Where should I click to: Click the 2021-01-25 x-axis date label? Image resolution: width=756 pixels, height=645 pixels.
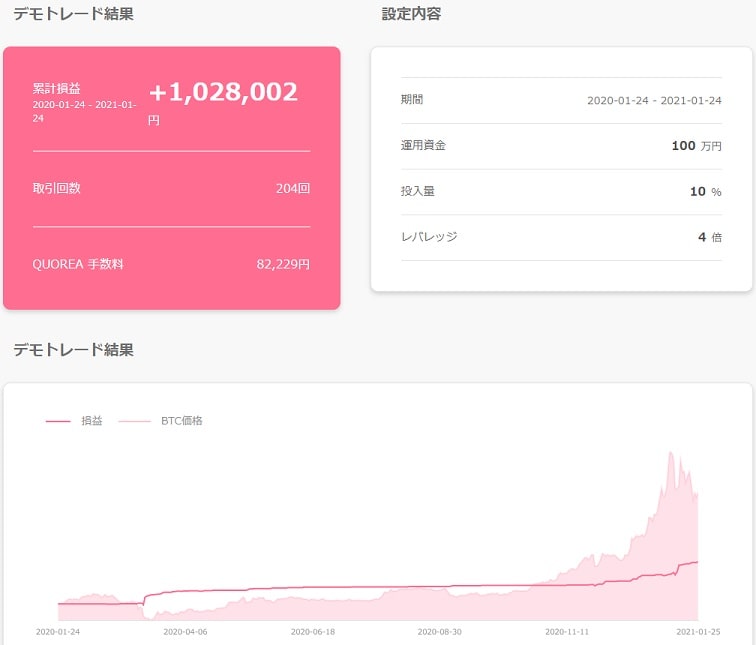[698, 632]
